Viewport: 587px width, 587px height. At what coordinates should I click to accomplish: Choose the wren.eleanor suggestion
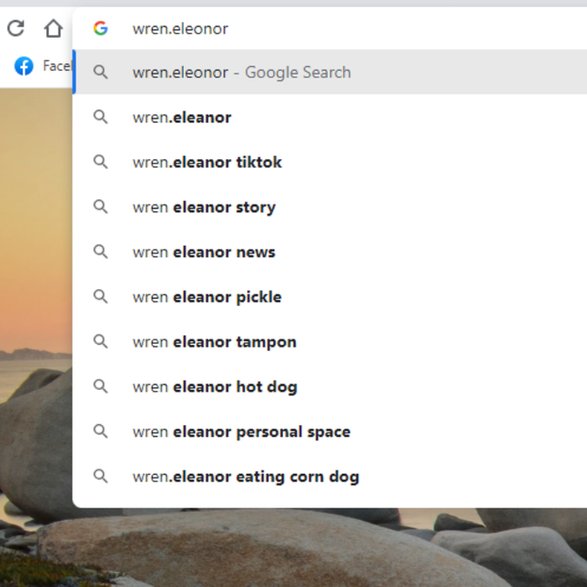point(330,117)
